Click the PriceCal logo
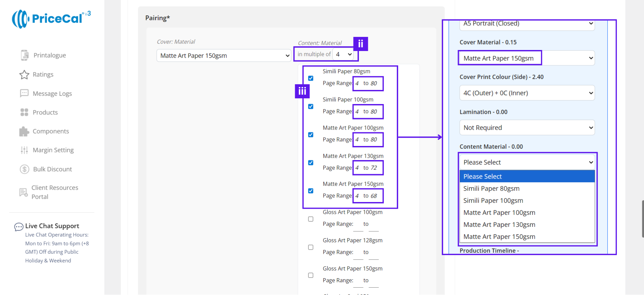Screen dimensions: 644x295 click(x=51, y=19)
